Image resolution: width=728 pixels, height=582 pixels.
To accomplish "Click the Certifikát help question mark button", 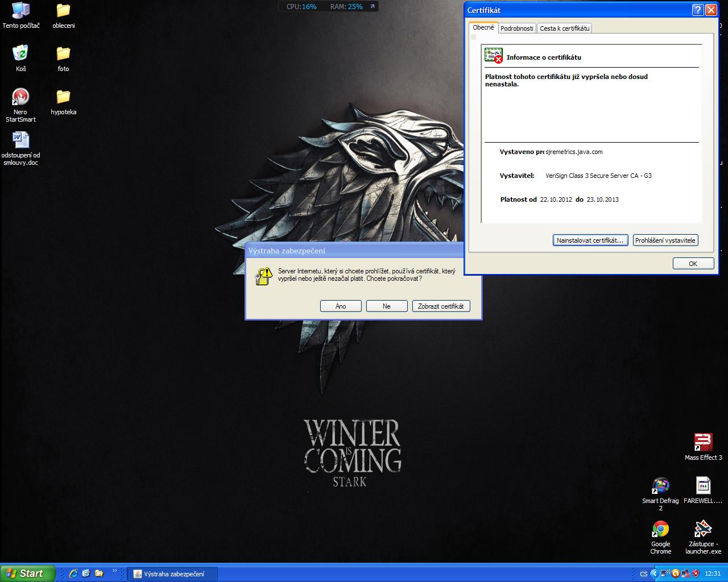I will pos(698,10).
